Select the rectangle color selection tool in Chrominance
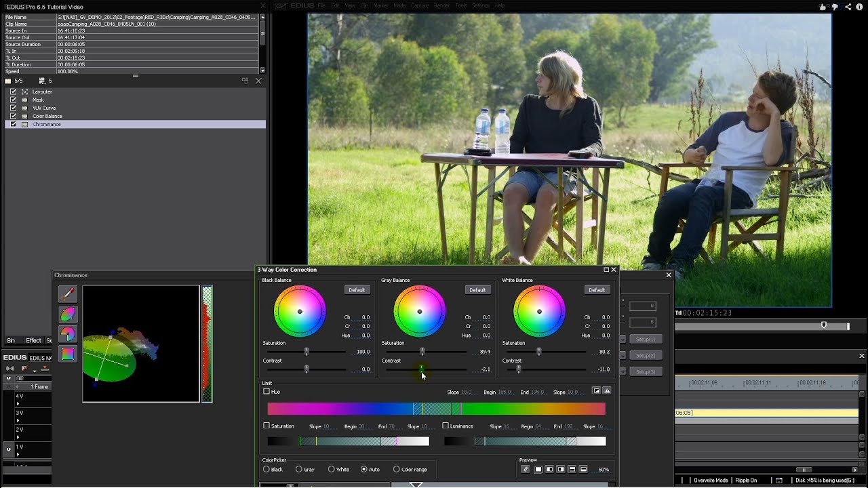This screenshot has height=488, width=868. [x=67, y=353]
